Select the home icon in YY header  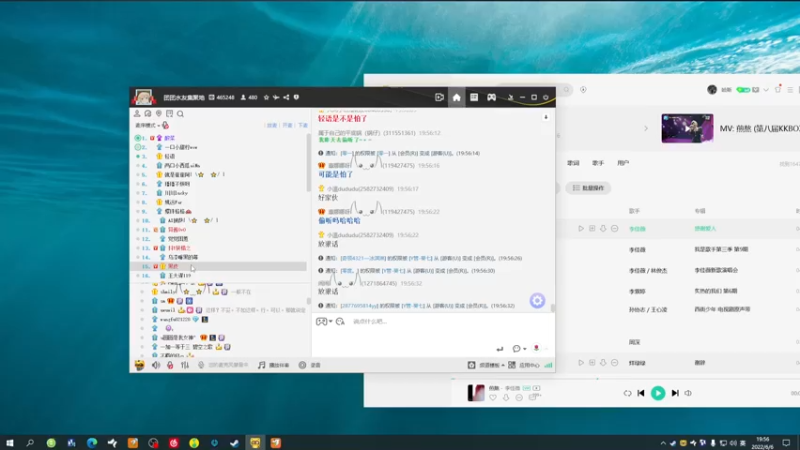click(457, 97)
